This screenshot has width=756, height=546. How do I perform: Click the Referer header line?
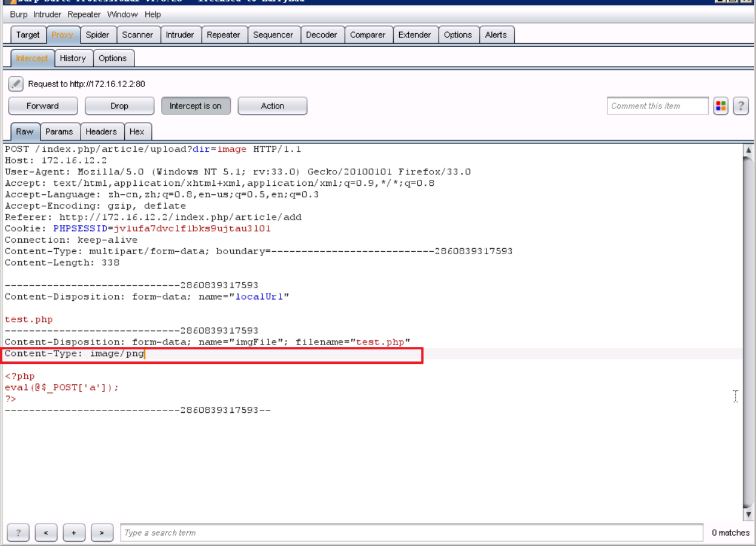pos(153,217)
